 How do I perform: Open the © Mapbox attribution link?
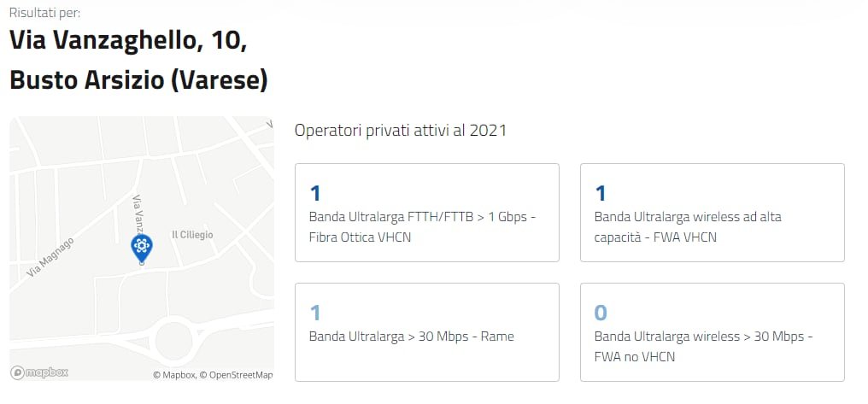tap(174, 375)
